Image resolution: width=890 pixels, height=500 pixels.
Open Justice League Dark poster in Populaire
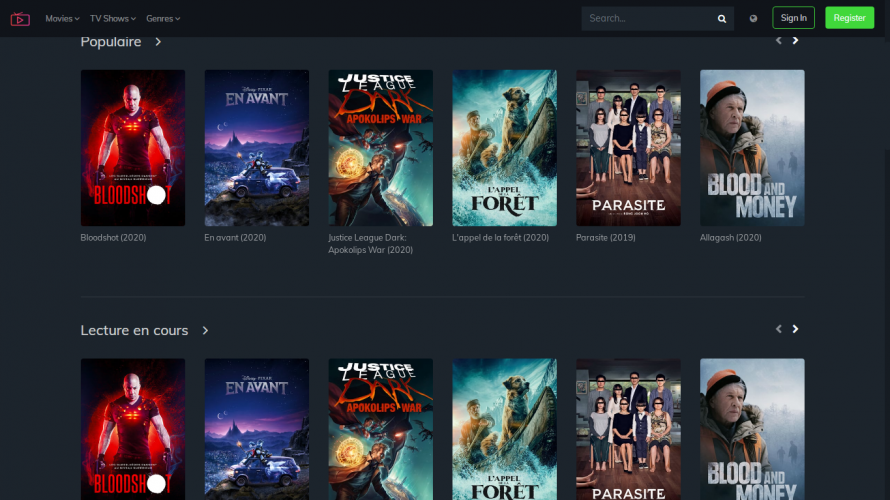pos(381,148)
